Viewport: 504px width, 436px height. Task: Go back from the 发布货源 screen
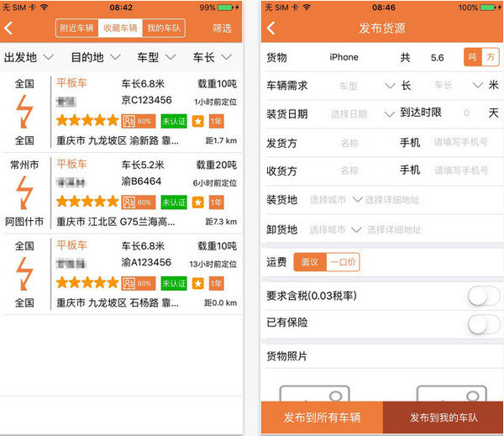click(x=271, y=29)
